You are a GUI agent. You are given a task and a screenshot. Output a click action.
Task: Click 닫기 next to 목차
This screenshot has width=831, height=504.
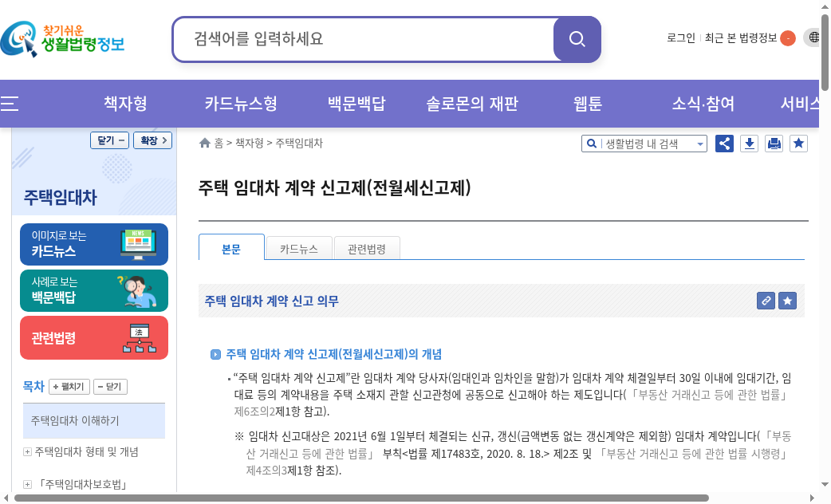(x=110, y=387)
